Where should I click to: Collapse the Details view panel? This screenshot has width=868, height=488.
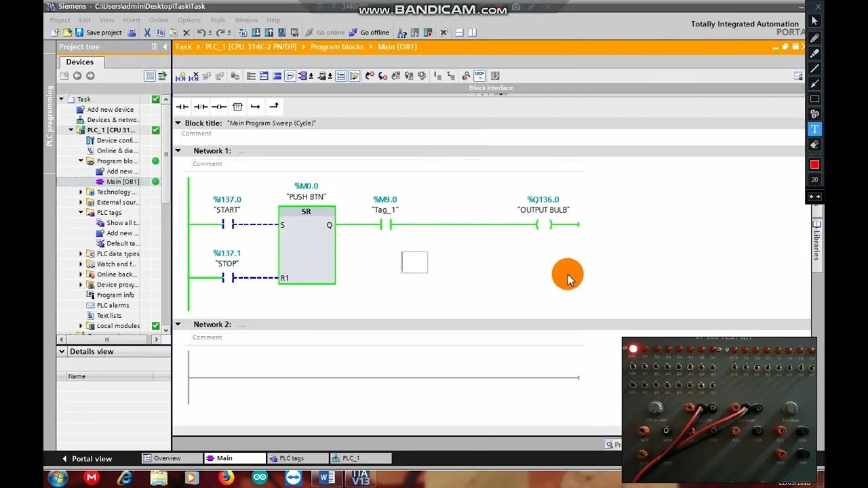point(62,352)
